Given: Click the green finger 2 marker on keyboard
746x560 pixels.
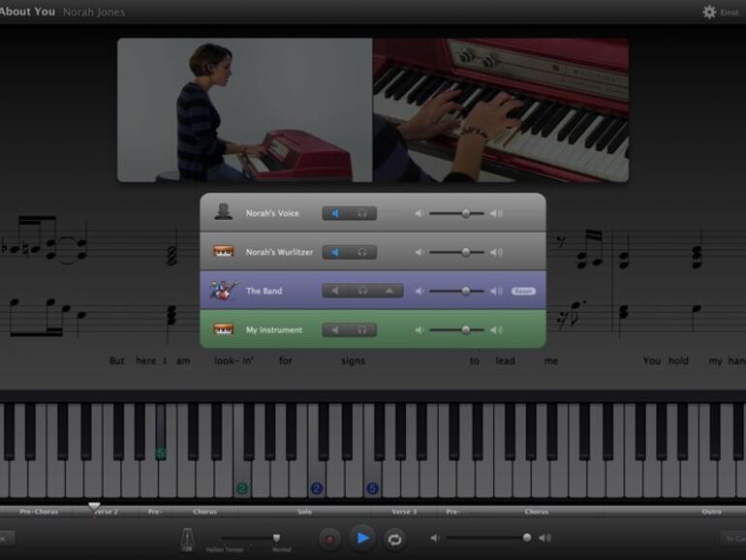Looking at the screenshot, I should click(242, 488).
